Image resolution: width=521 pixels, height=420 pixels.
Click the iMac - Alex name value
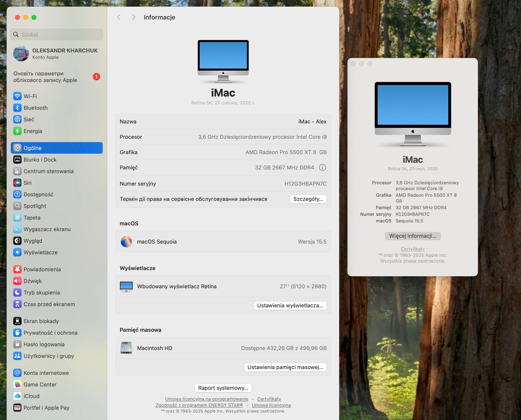(312, 122)
